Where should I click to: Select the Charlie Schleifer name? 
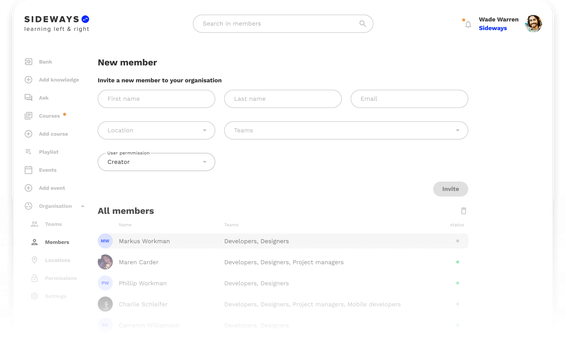[143, 304]
